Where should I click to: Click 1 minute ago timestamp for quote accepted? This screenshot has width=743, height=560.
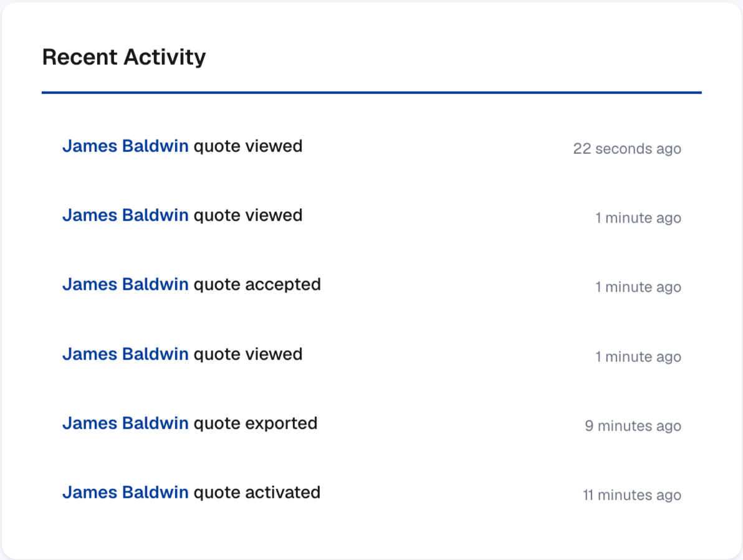click(638, 287)
